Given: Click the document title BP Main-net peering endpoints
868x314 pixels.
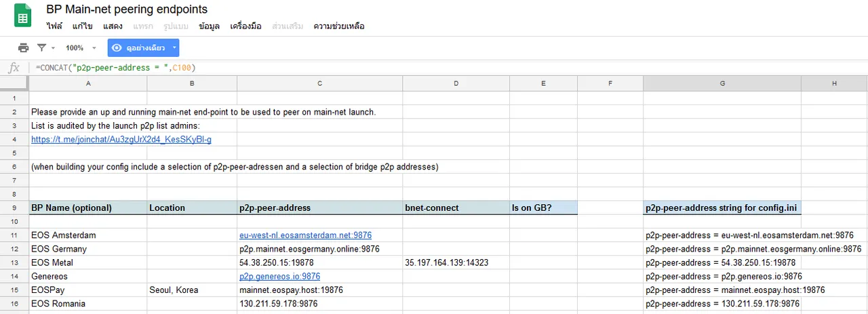Looking at the screenshot, I should (127, 9).
